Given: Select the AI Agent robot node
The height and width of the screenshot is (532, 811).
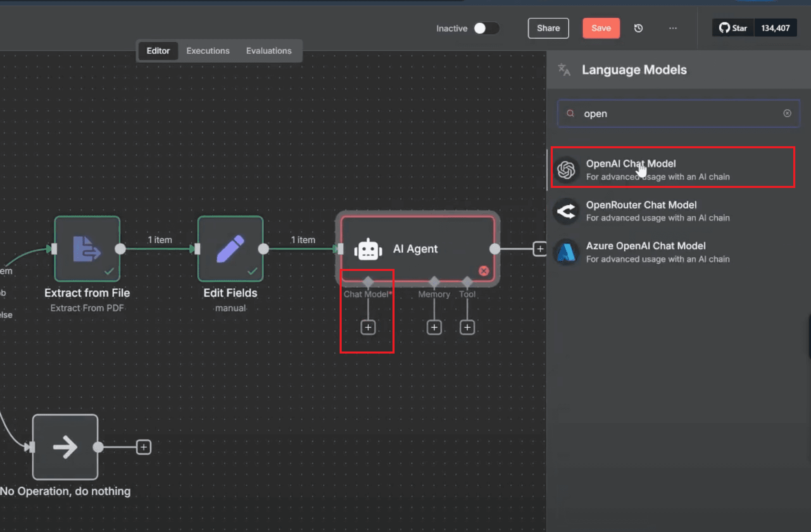Looking at the screenshot, I should click(418, 249).
